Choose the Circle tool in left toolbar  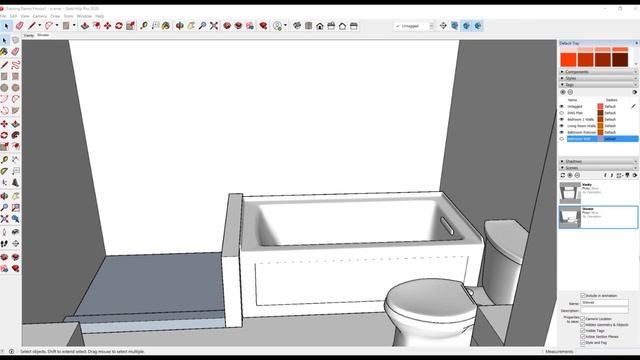point(4,88)
